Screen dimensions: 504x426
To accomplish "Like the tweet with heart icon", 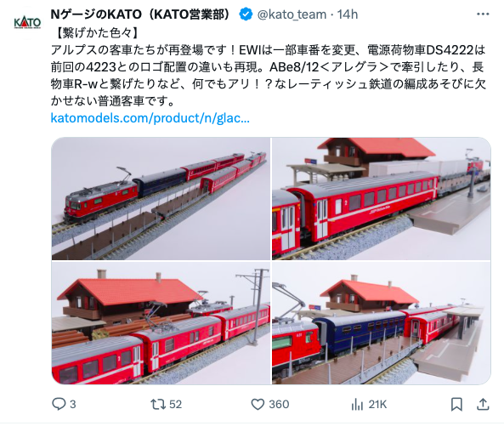I will click(258, 404).
